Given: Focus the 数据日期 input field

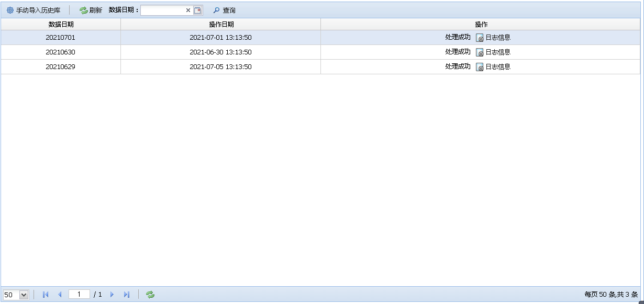Looking at the screenshot, I should click(162, 10).
